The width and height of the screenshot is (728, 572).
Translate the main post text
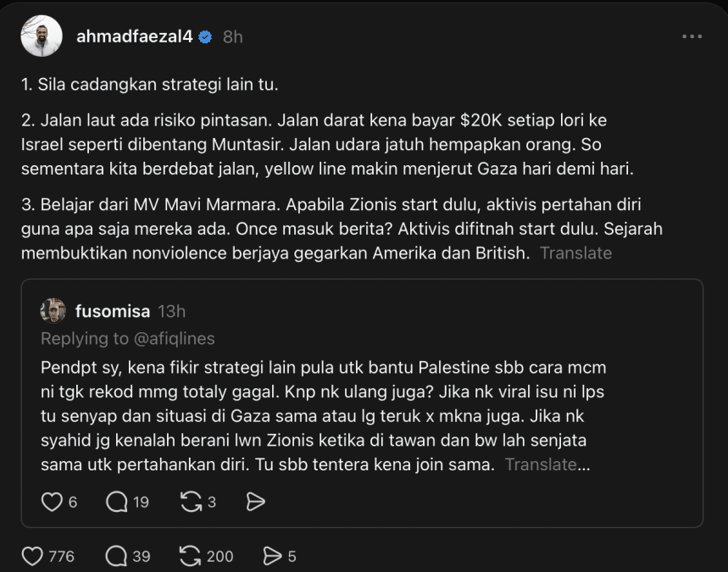tap(575, 253)
